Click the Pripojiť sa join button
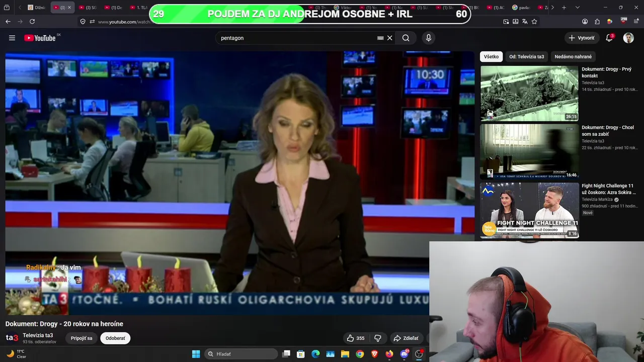 point(82,338)
